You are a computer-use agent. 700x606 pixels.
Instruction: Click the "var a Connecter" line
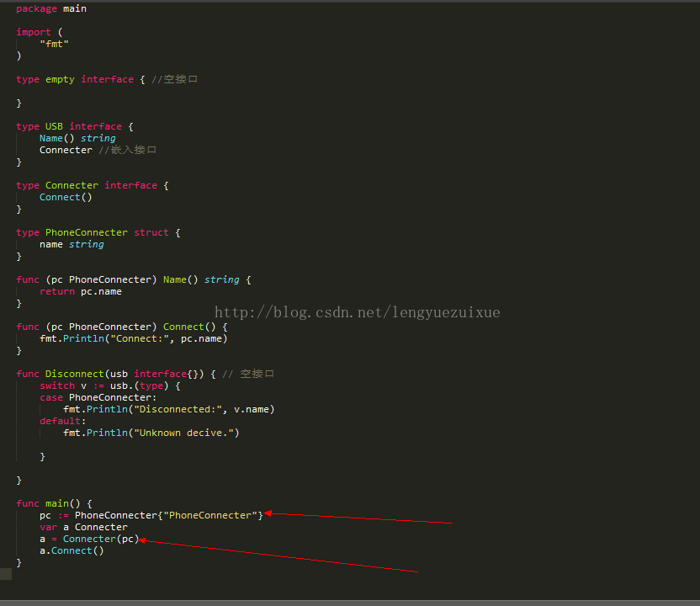pos(83,528)
